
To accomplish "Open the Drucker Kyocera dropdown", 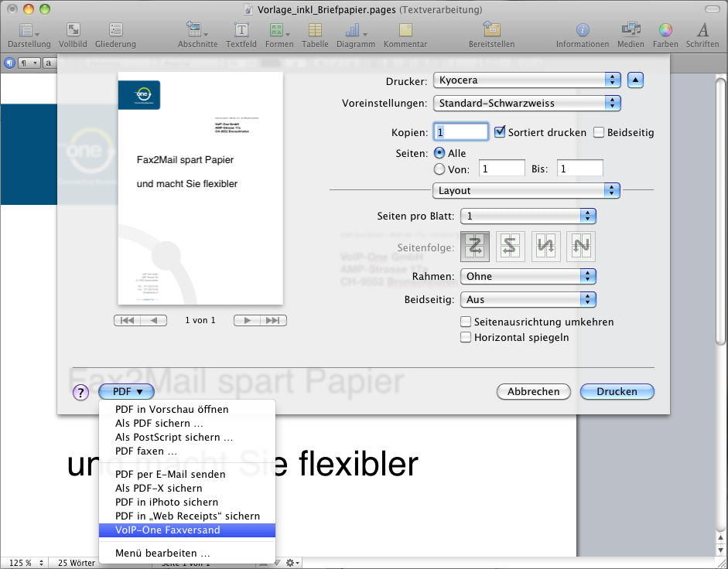I will click(x=527, y=80).
